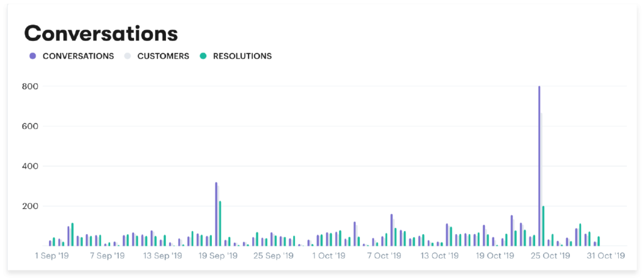The image size is (644, 280).
Task: Select the green bar beside the 19 Sep spike
Action: coord(220,223)
